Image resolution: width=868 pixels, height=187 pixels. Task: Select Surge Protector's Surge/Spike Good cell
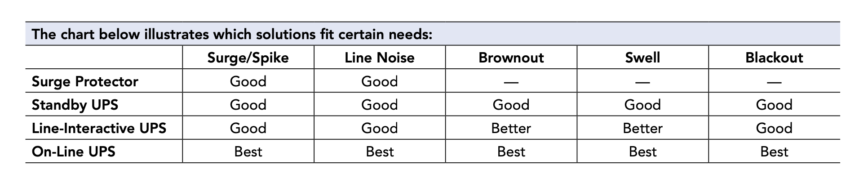[248, 81]
